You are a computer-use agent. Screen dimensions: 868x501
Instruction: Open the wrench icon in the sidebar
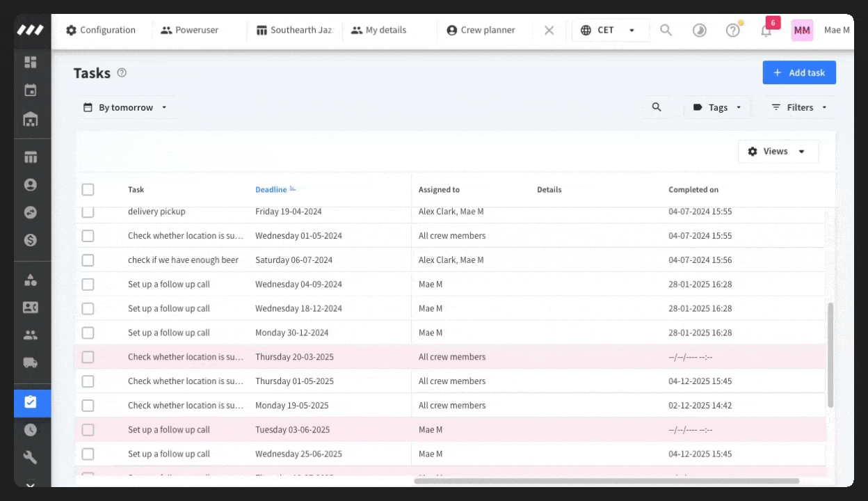(x=31, y=457)
